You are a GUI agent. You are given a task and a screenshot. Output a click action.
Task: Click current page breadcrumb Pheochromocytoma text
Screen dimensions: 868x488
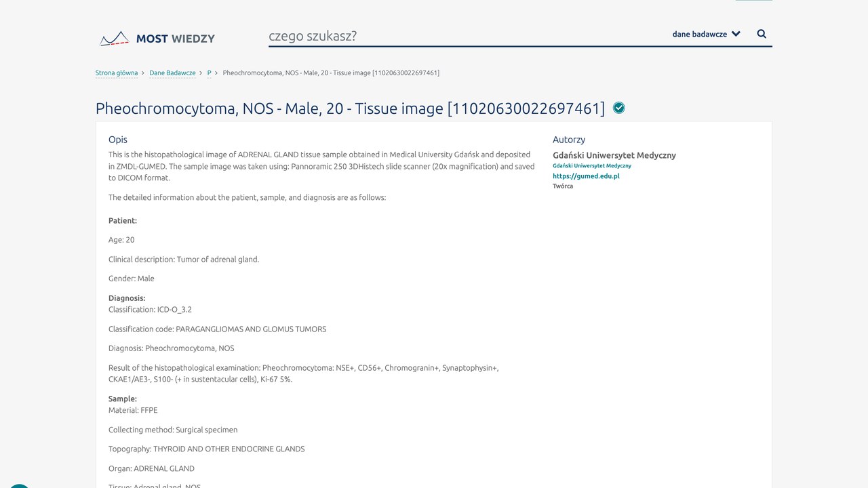point(331,73)
